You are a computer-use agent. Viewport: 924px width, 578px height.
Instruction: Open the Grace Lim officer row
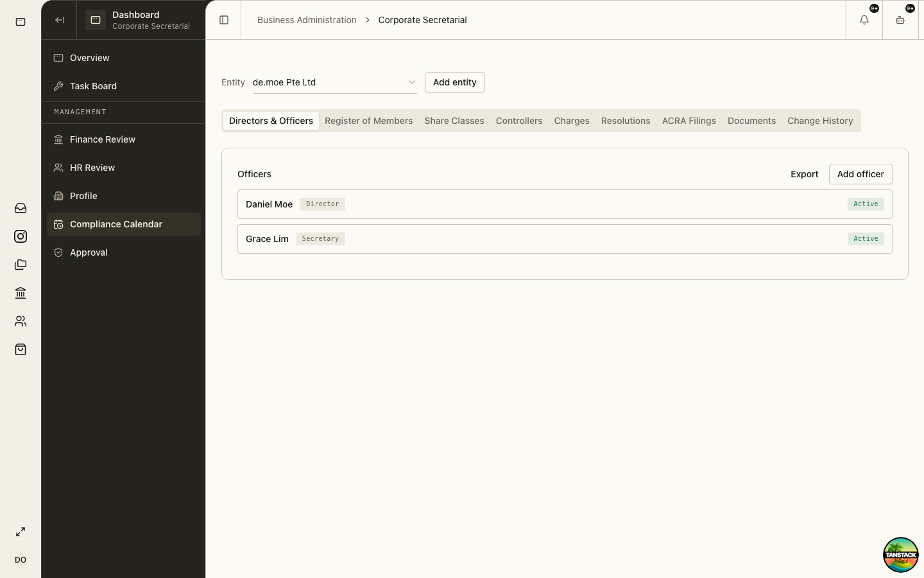point(565,239)
